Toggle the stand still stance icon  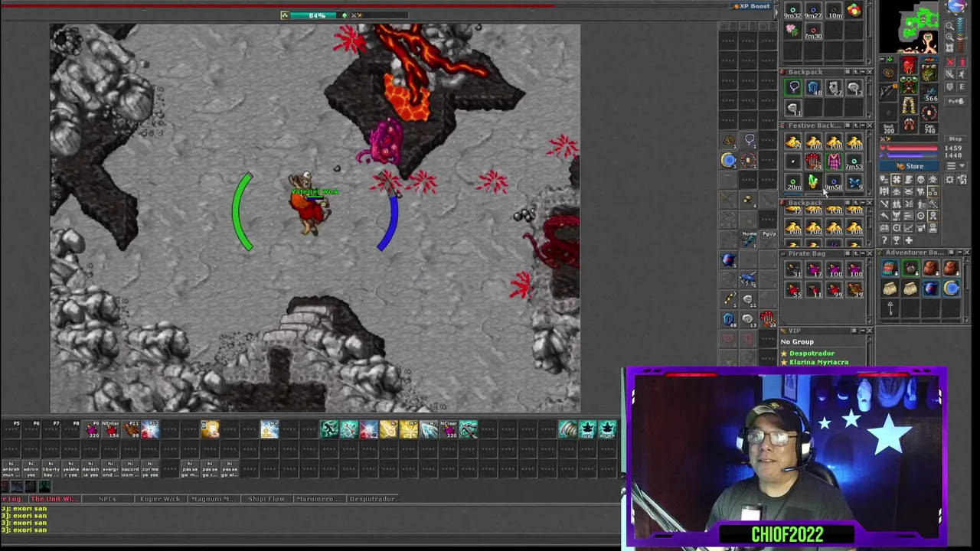962,62
